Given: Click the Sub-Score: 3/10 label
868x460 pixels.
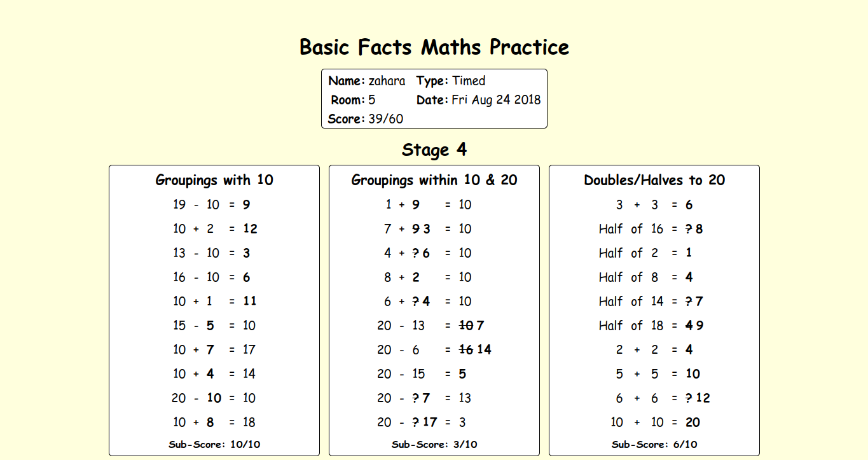Looking at the screenshot, I should coord(434,445).
